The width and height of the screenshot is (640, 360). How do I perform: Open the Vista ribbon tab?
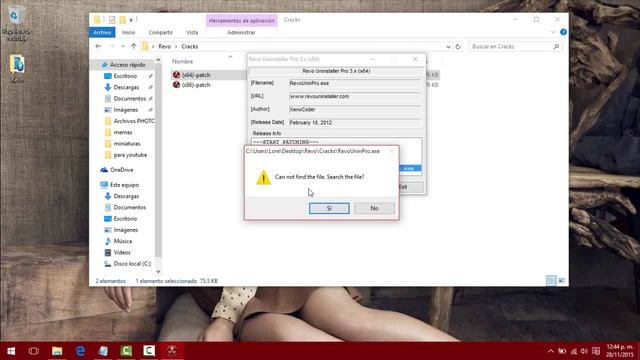click(192, 32)
